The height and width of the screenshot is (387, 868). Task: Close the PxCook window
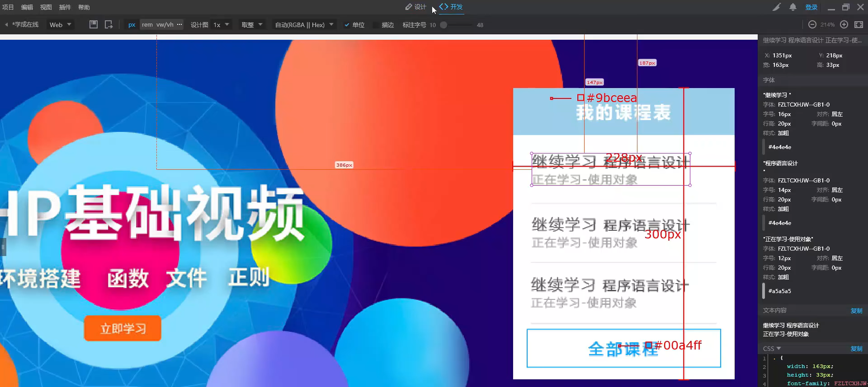[x=861, y=7]
